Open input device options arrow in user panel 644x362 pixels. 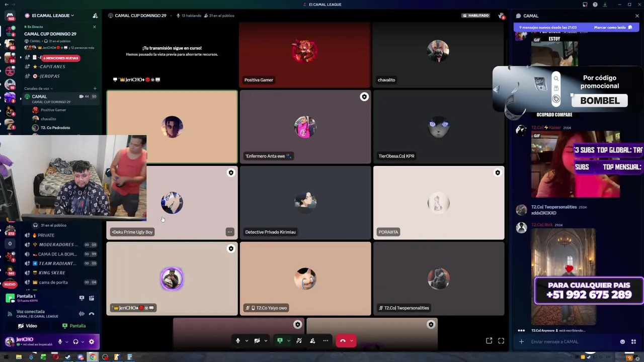[x=67, y=342]
